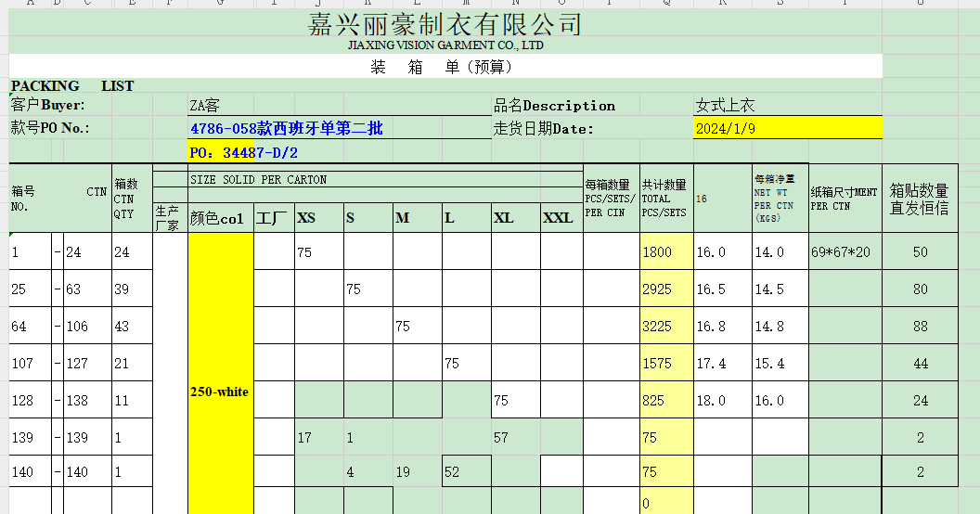Click the company title 嘉兴丽豪制衣有限公司
Image resolution: width=980 pixels, height=514 pixels.
445,25
